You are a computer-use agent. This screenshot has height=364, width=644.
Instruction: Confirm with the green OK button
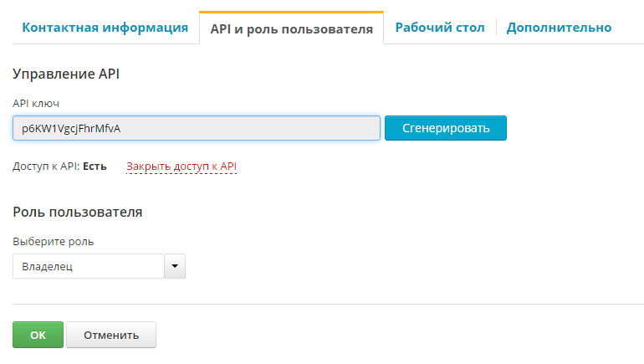pos(38,335)
